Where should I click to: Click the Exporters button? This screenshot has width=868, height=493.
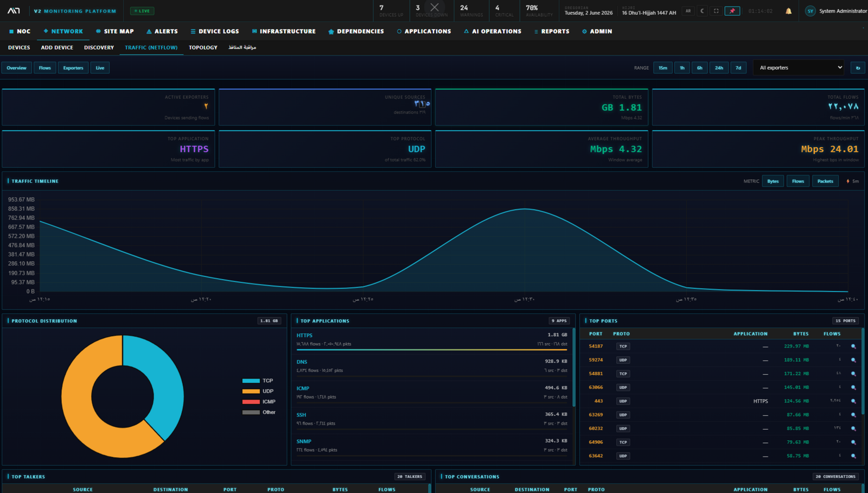pyautogui.click(x=73, y=68)
